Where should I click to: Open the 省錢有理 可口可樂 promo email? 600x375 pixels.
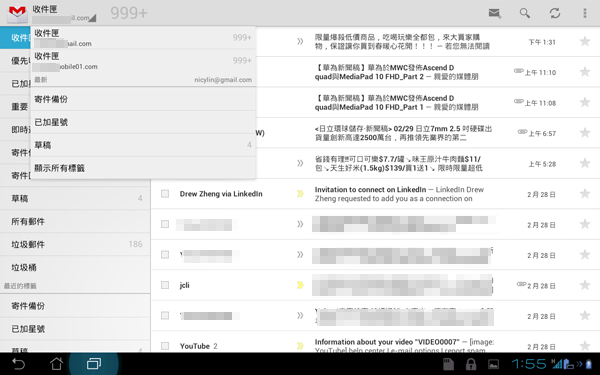pyautogui.click(x=399, y=163)
